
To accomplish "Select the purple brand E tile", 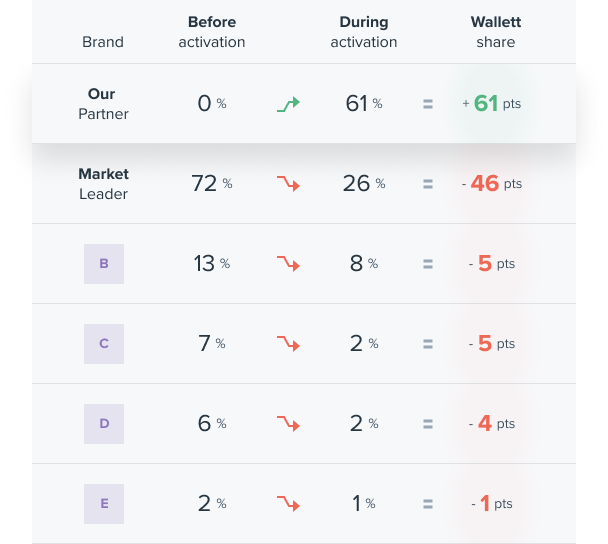I will [104, 504].
